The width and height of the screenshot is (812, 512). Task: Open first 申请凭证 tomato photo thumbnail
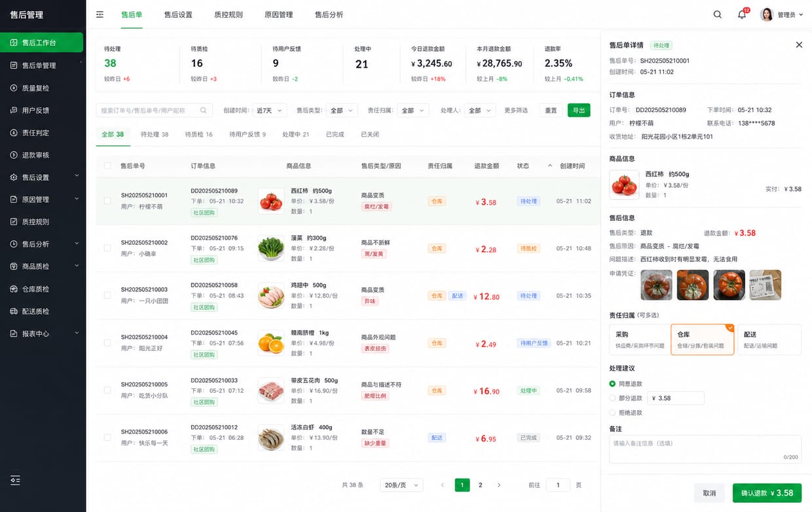click(x=656, y=285)
